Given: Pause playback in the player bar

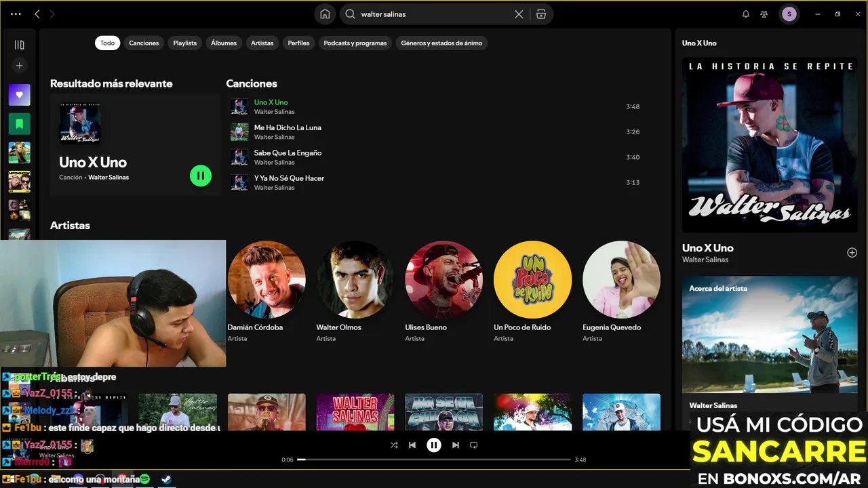Looking at the screenshot, I should tap(434, 445).
